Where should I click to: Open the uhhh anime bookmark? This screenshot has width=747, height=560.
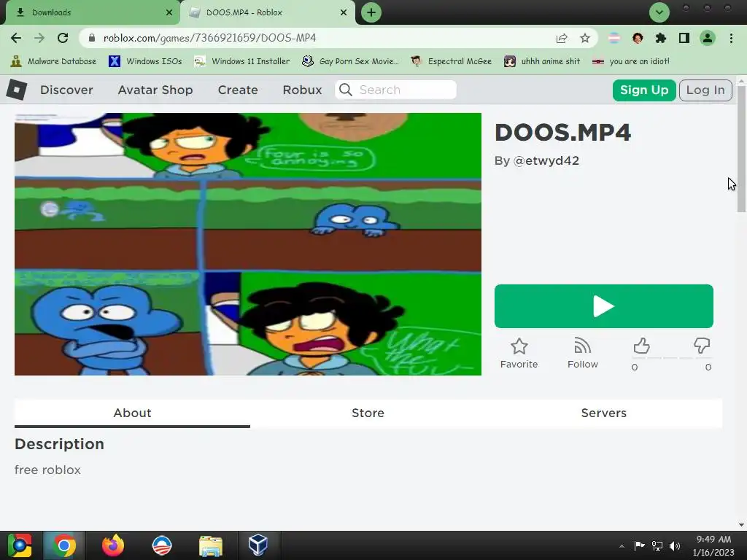click(542, 61)
